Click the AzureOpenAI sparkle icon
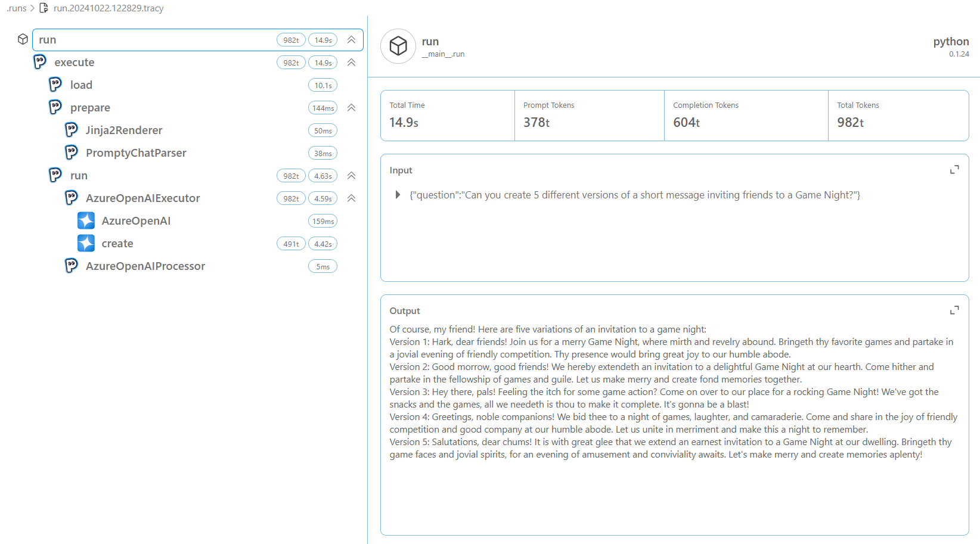The image size is (980, 544). coord(86,221)
